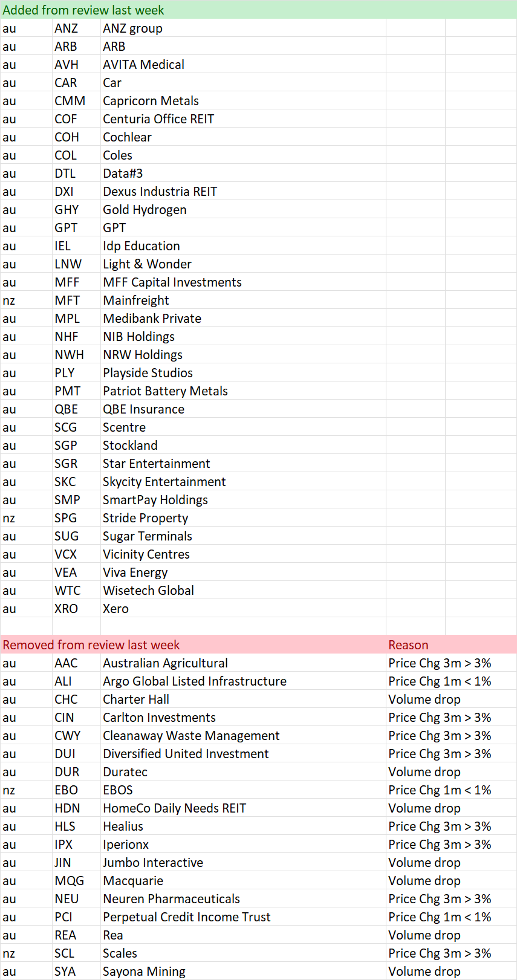Screen dimensions: 517x980
Task: Click the 'Capricorn Metals' cell
Action: [x=243, y=100]
